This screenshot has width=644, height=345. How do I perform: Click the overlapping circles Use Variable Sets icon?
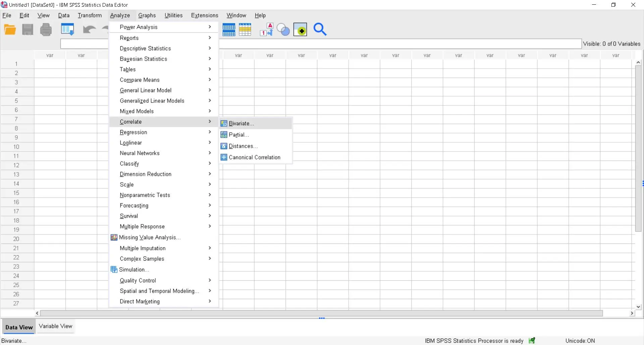click(283, 30)
